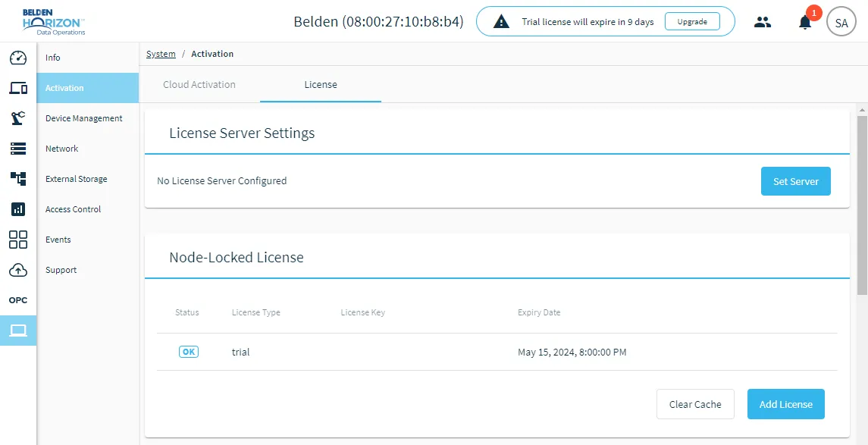Select Activation in the system menu
The image size is (868, 445).
click(x=87, y=88)
